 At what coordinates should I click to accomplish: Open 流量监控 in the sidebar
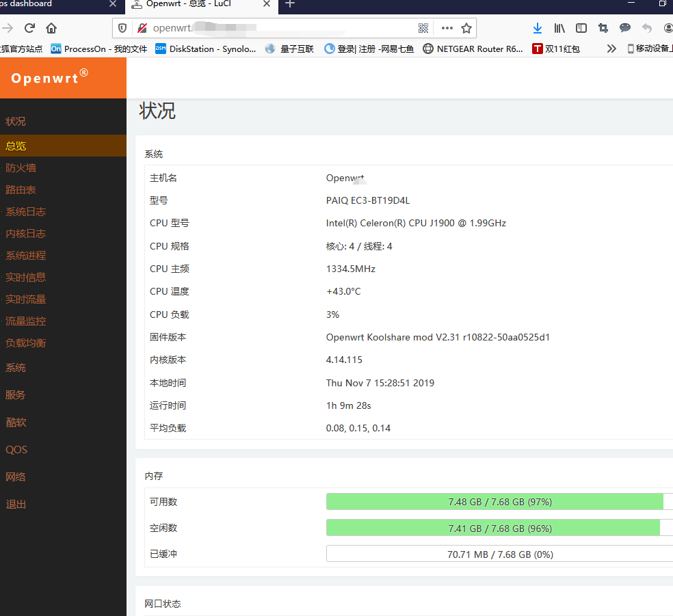(26, 321)
